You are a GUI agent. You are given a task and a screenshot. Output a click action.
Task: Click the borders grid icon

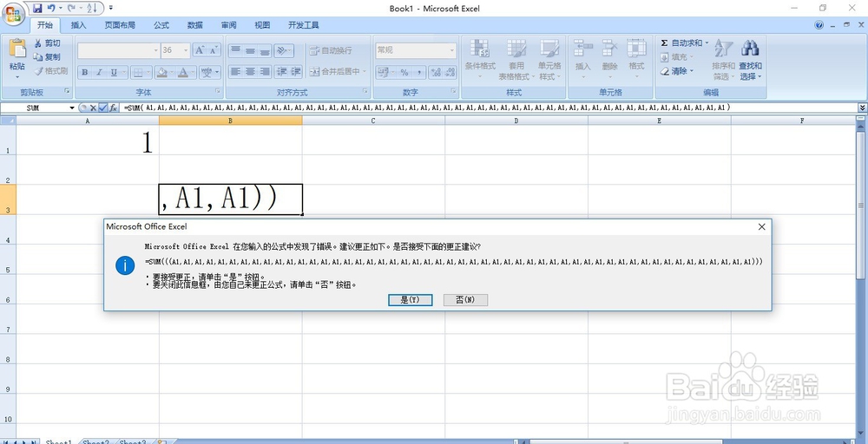[138, 73]
